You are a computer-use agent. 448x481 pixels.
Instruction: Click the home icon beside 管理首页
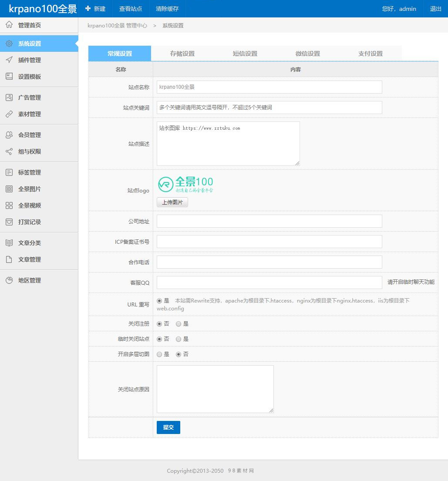coord(9,25)
